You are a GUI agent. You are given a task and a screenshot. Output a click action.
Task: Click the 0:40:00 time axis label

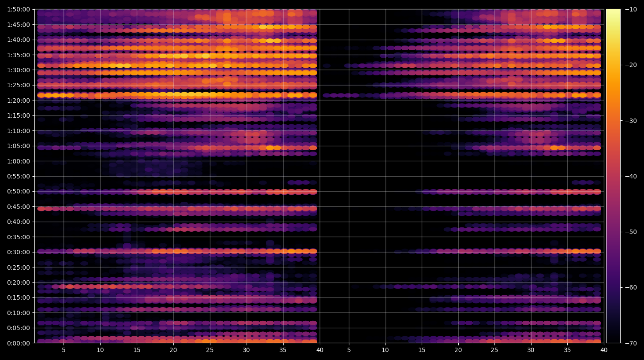(19, 222)
